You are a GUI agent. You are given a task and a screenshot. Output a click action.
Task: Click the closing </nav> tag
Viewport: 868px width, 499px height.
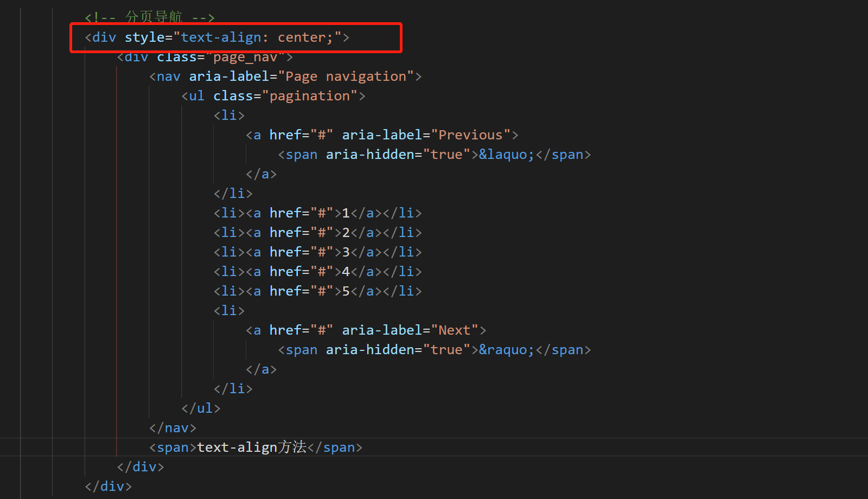coord(173,428)
